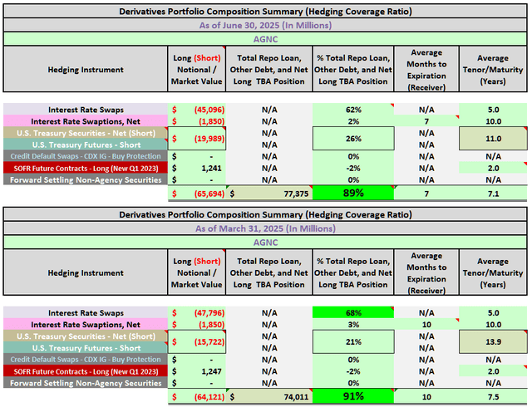Select the 68% swaps coverage cell

(x=353, y=312)
